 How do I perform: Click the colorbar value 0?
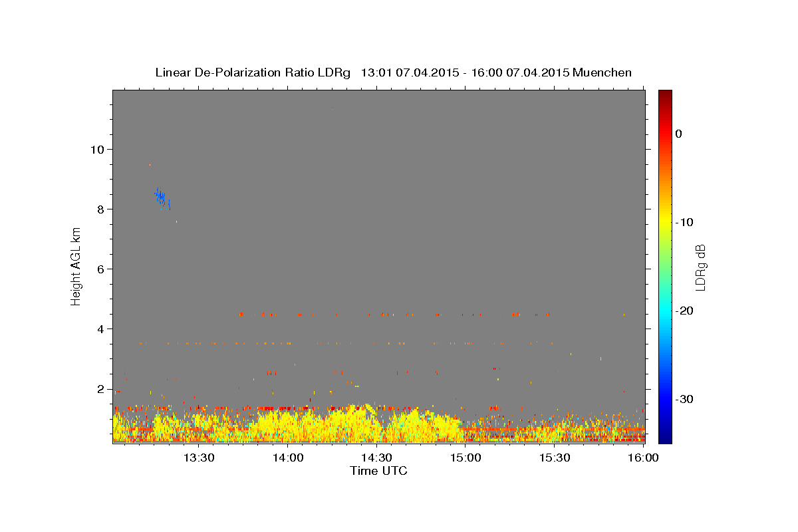click(x=679, y=134)
